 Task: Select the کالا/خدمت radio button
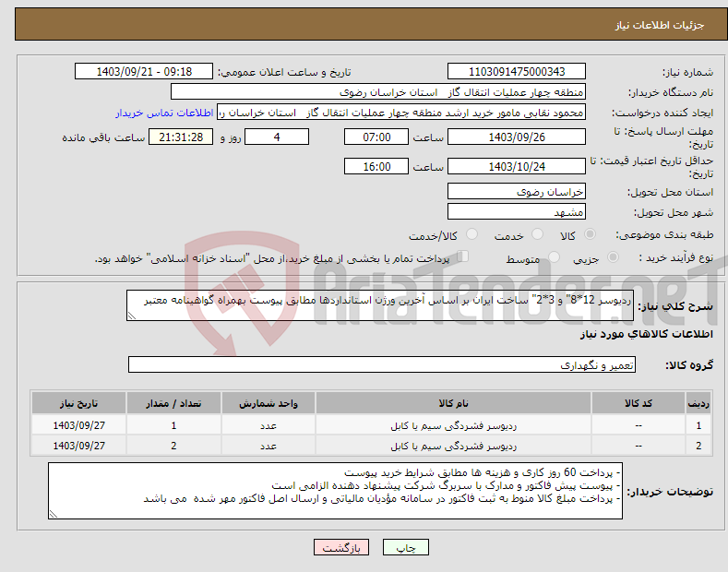471,234
